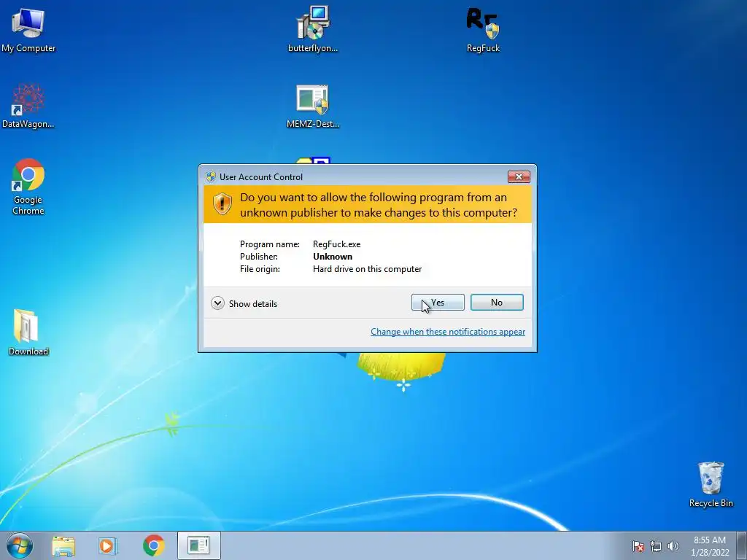Close the User Account Control dialog
This screenshot has height=560, width=747.
pyautogui.click(x=519, y=176)
